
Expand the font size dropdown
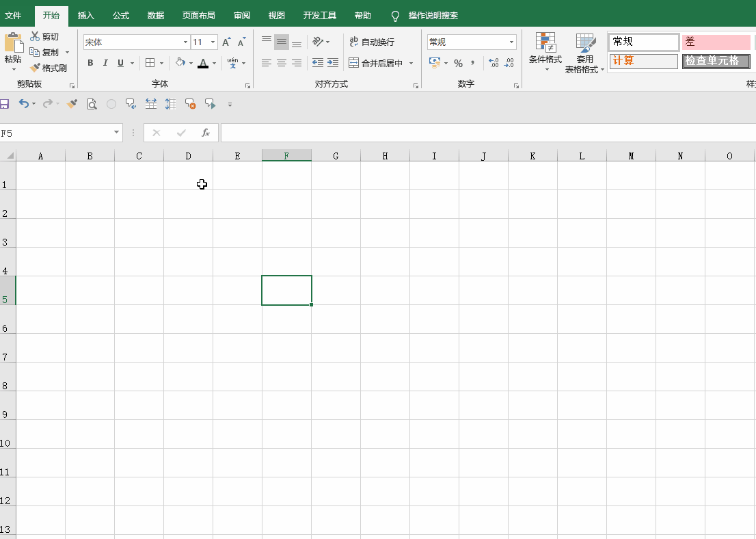(x=213, y=42)
